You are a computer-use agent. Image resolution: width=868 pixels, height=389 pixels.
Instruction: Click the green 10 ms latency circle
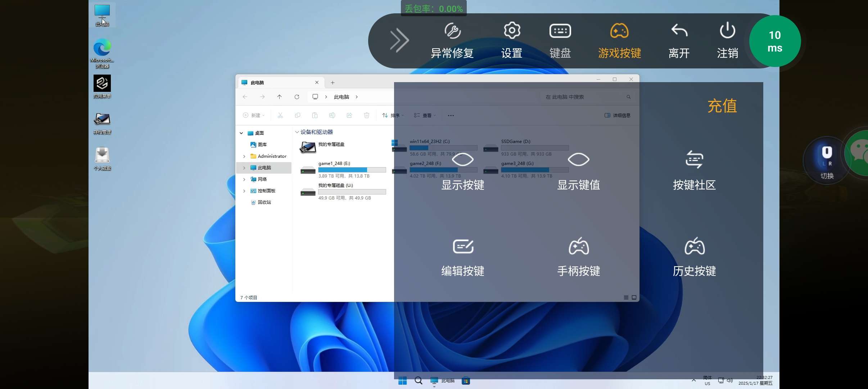[x=775, y=41]
